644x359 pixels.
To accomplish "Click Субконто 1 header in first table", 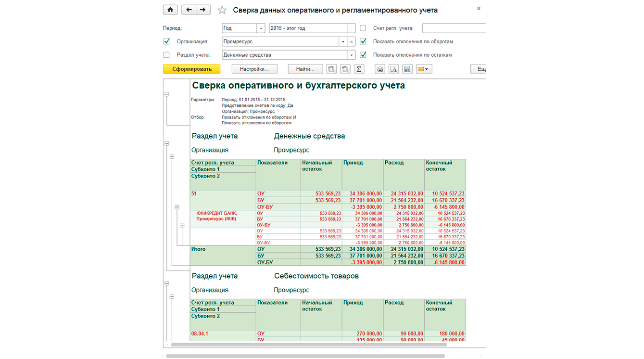I will click(223, 169).
